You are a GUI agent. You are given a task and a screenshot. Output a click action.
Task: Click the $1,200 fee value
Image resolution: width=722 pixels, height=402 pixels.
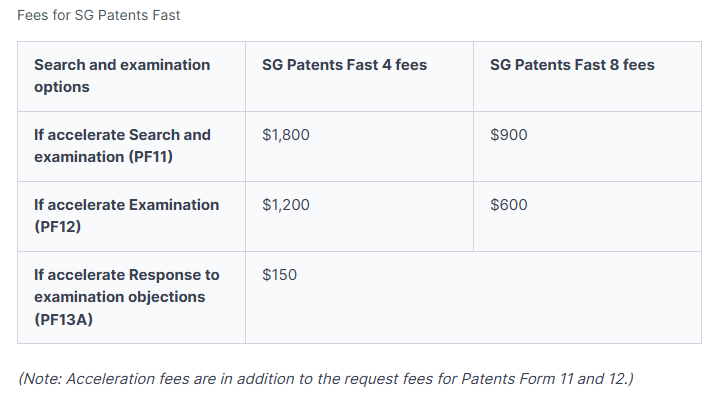(286, 205)
